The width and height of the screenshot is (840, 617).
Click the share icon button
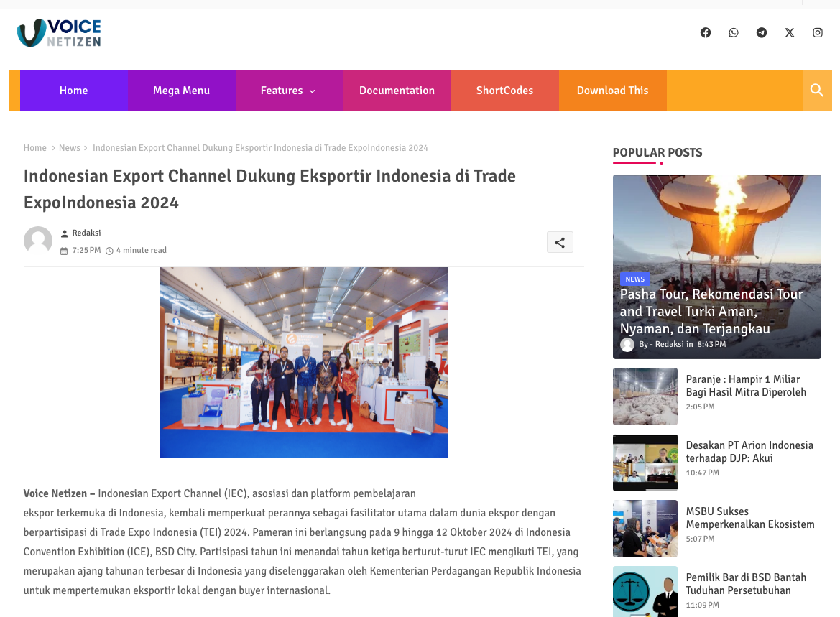[560, 242]
